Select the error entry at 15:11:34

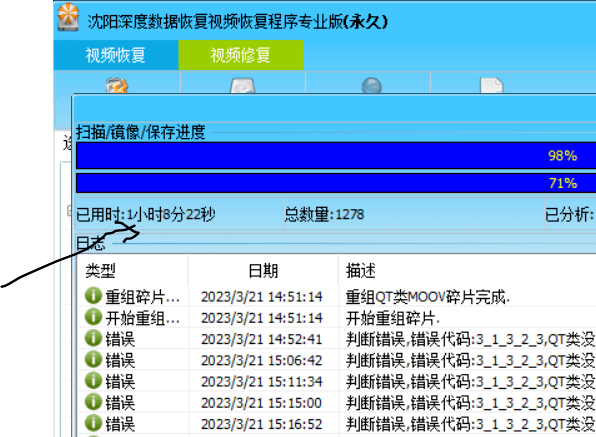[x=337, y=382]
